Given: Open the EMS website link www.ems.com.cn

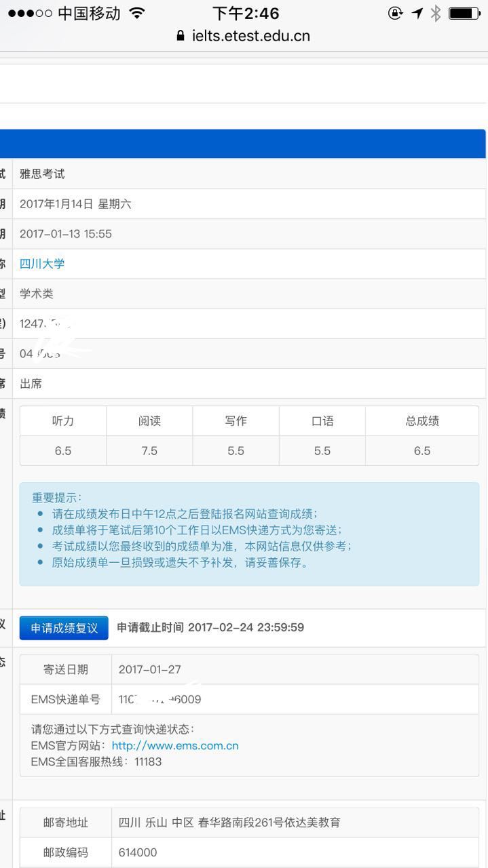Looking at the screenshot, I should click(175, 746).
